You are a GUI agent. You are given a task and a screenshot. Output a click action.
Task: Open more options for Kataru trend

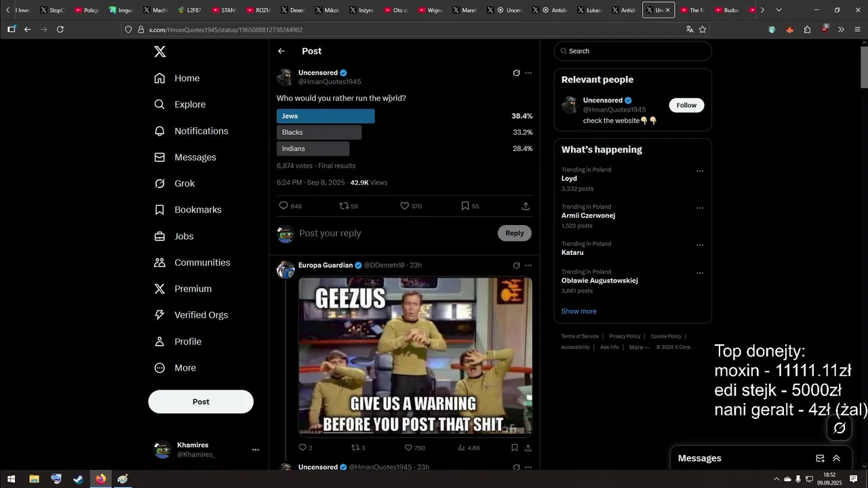pos(700,245)
